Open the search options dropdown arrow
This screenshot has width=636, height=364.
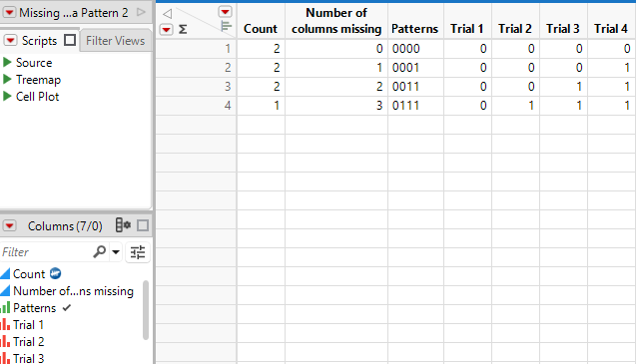pyautogui.click(x=116, y=252)
